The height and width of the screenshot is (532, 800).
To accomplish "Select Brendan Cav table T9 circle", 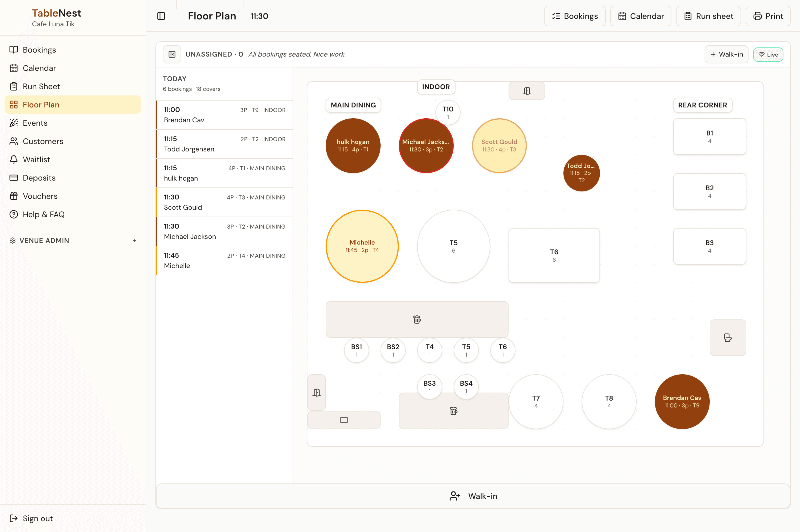I will (682, 402).
